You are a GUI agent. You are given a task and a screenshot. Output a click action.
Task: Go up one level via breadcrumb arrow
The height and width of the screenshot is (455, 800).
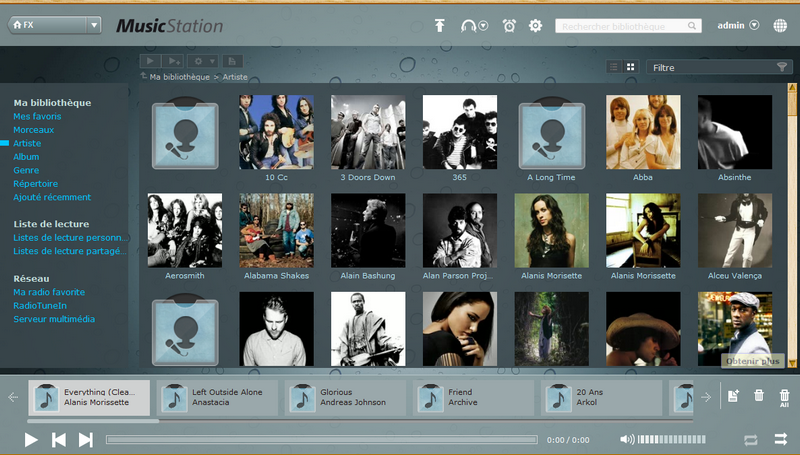[x=143, y=77]
